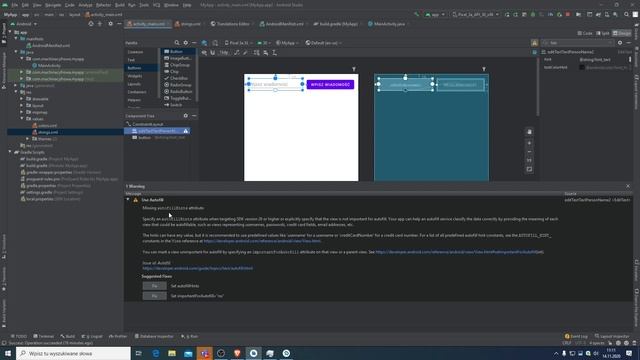Click the view options eye icon

[x=204, y=53]
